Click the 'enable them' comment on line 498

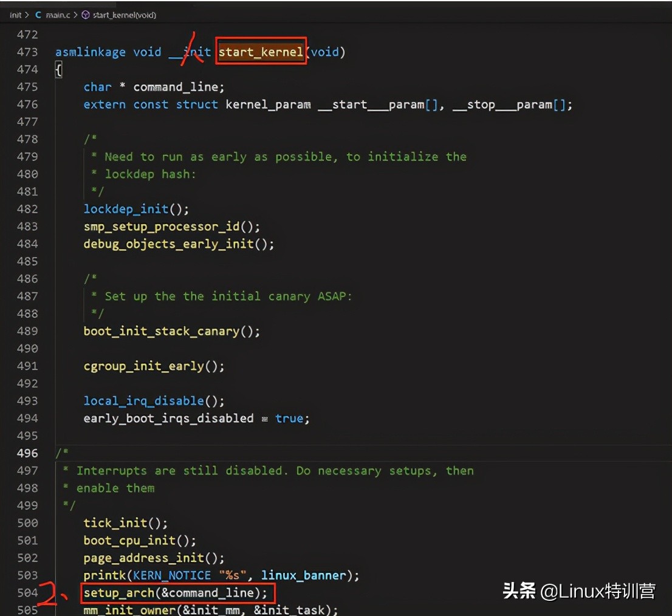[115, 488]
